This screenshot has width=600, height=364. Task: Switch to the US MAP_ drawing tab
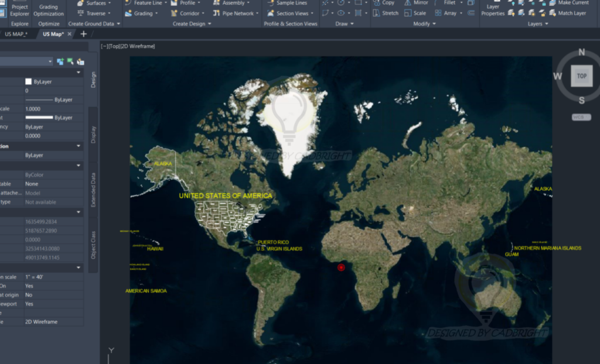(16, 34)
